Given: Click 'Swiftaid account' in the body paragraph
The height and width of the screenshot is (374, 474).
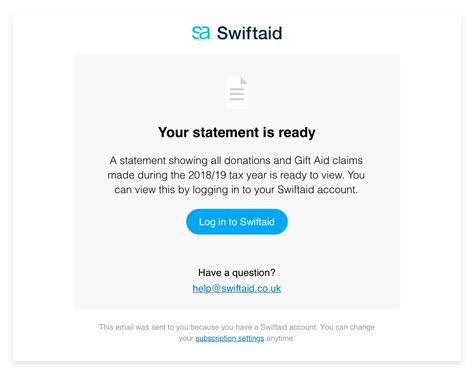Looking at the screenshot, I should tap(317, 190).
